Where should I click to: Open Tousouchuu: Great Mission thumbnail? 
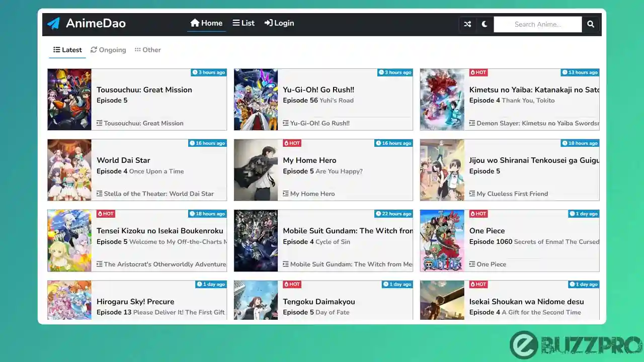pos(69,100)
